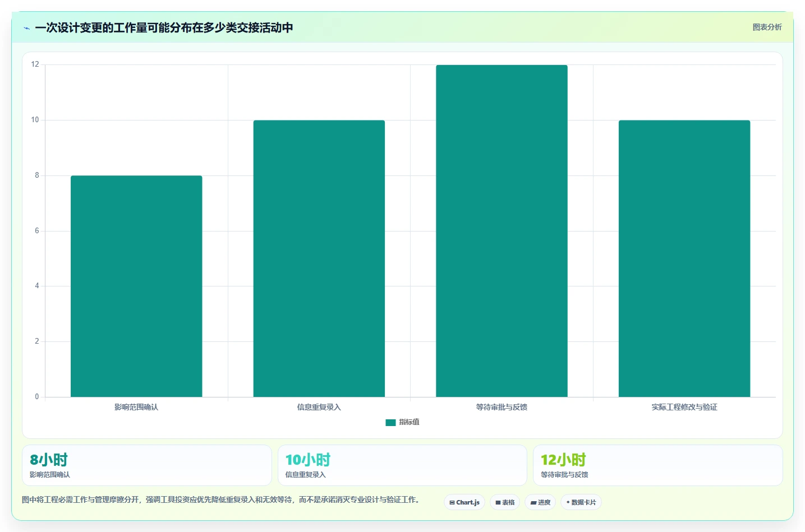Viewport: 805px width, 532px height.
Task: Click the y-axis value 4
Action: 37,286
